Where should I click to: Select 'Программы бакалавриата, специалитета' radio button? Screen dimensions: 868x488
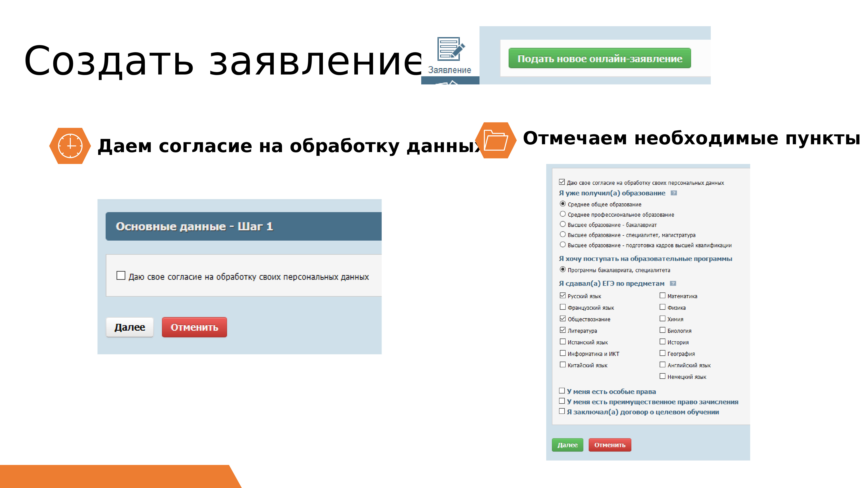click(x=563, y=269)
